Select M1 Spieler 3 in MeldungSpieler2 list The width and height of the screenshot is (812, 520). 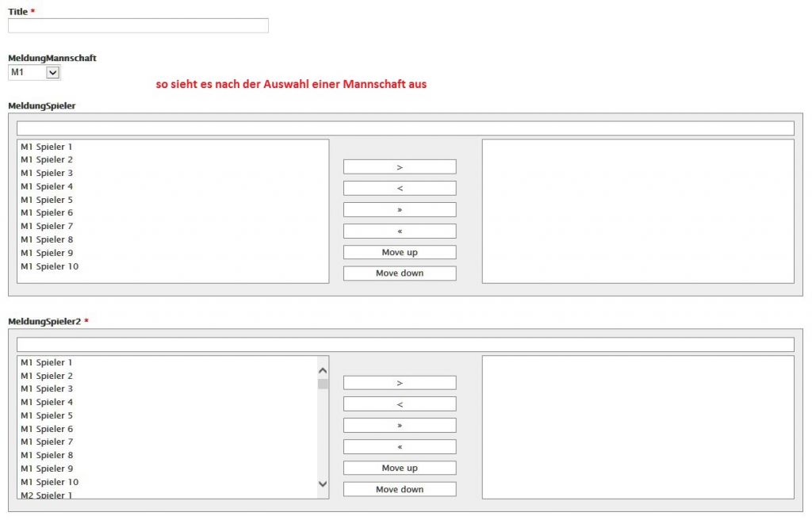[x=47, y=388]
